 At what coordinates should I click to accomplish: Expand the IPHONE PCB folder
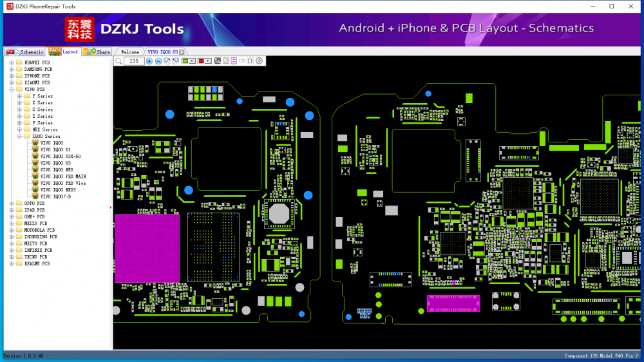coord(12,76)
